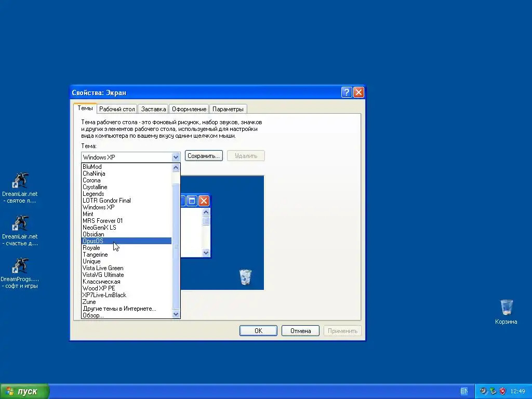Switch to the Темы tab
The height and width of the screenshot is (399, 532).
click(85, 108)
